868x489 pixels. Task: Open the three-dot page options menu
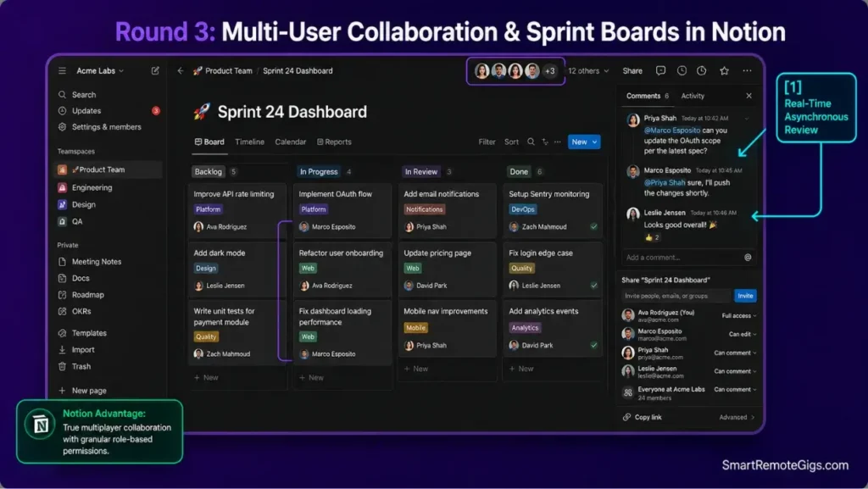(748, 71)
